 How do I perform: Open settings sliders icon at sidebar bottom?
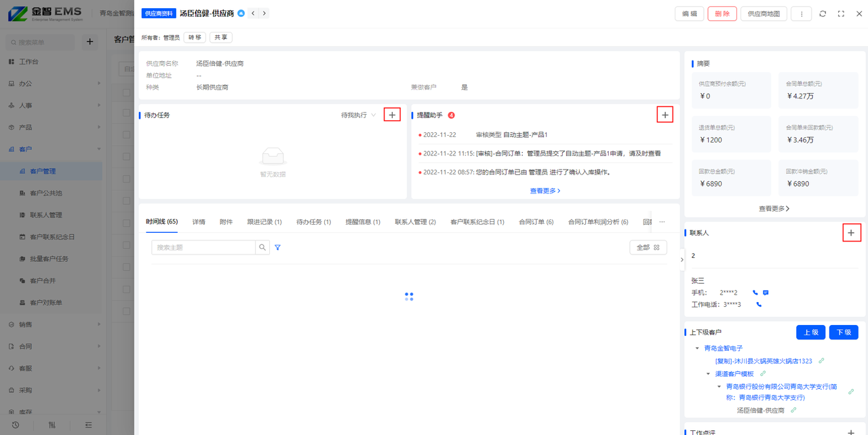tap(52, 425)
